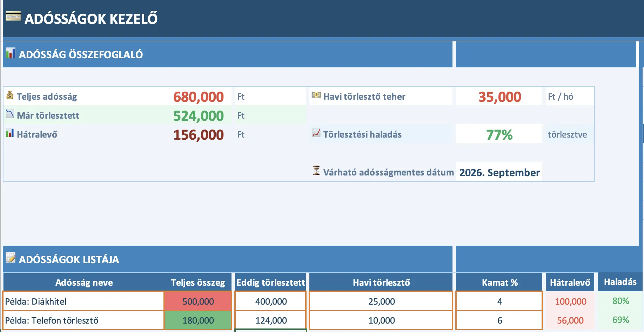Click the Példa: Telefon törlesztő name cell
The image size is (644, 332).
pyautogui.click(x=83, y=320)
